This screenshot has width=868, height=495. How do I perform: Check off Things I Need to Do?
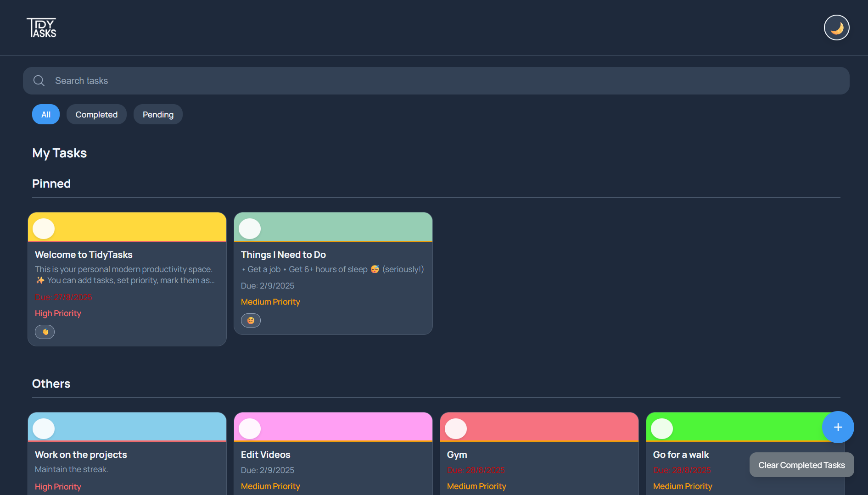tap(250, 228)
